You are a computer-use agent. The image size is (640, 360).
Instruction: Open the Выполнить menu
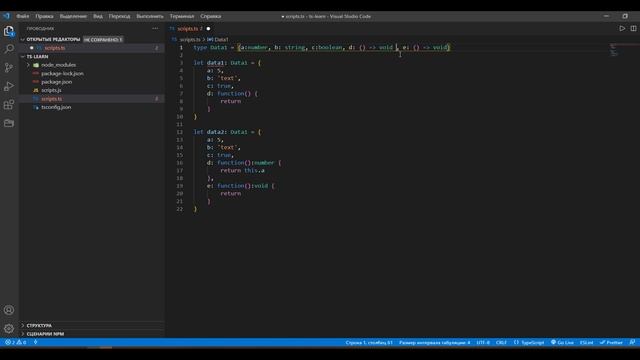coord(150,16)
